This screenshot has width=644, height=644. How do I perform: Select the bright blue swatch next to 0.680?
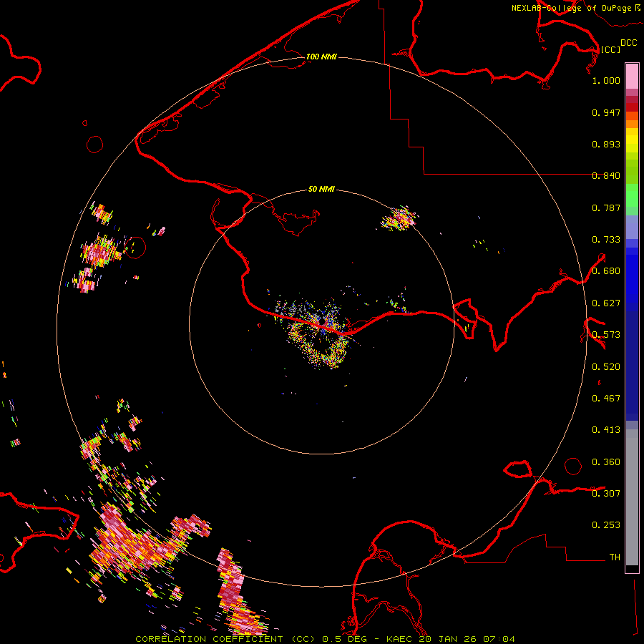(632, 272)
